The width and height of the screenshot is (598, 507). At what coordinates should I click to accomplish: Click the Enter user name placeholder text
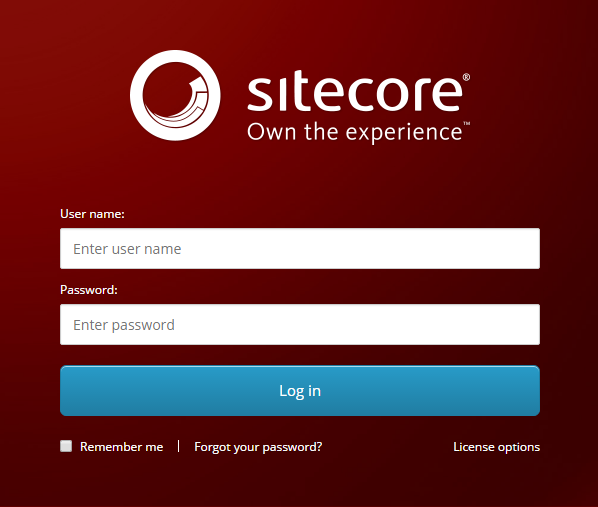coord(127,249)
